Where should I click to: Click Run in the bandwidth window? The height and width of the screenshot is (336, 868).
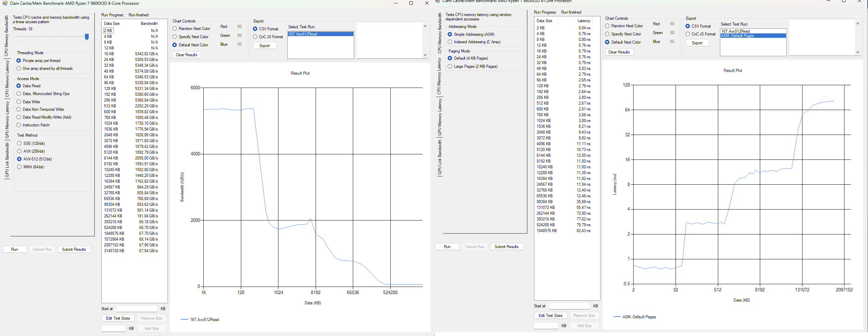[x=15, y=249]
